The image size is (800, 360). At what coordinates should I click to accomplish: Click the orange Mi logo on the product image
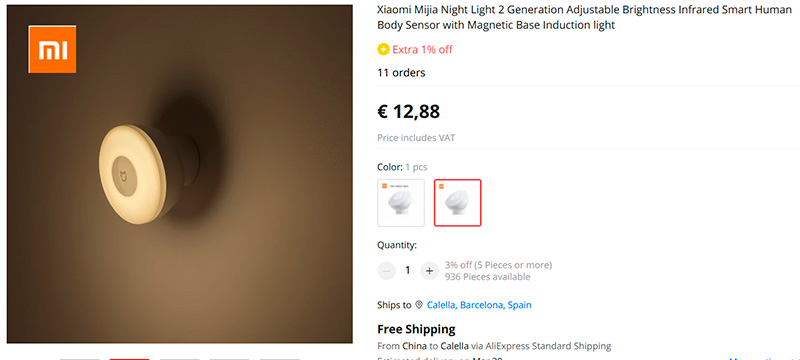point(52,49)
